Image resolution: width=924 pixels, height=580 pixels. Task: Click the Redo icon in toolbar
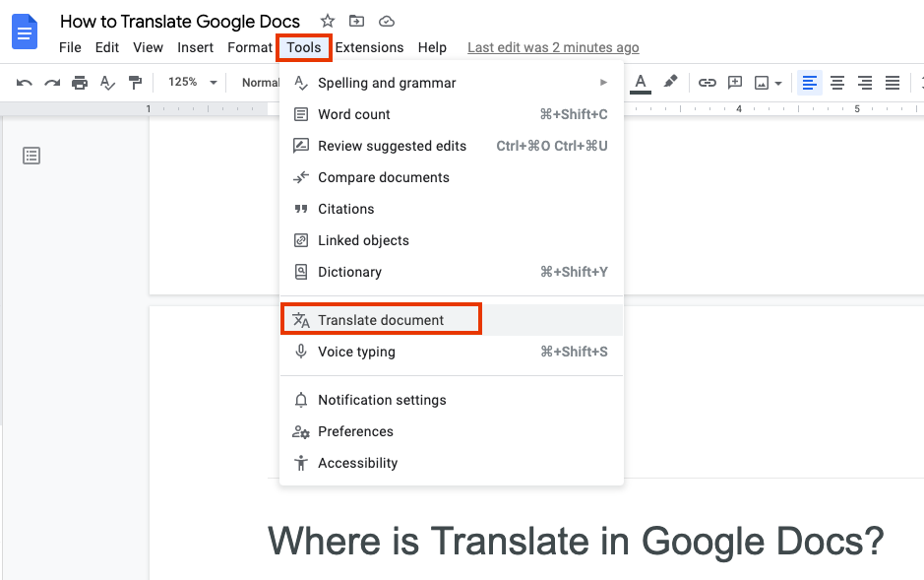pyautogui.click(x=51, y=83)
